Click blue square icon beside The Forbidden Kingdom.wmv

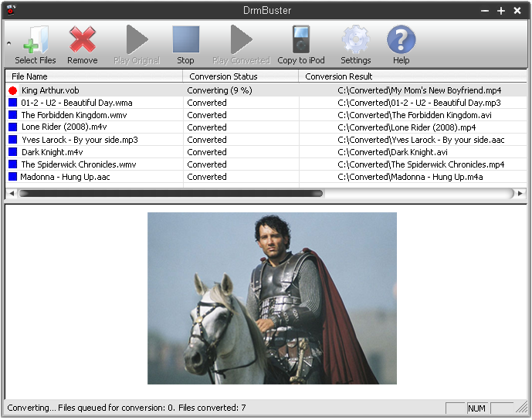[x=13, y=115]
